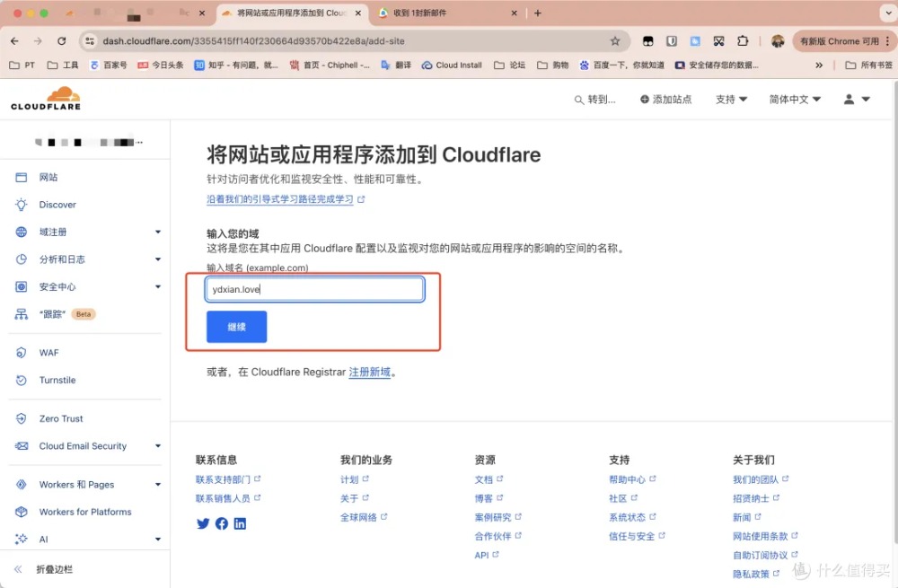The height and width of the screenshot is (588, 898).
Task: Click the 域注册 globe icon
Action: coord(22,232)
